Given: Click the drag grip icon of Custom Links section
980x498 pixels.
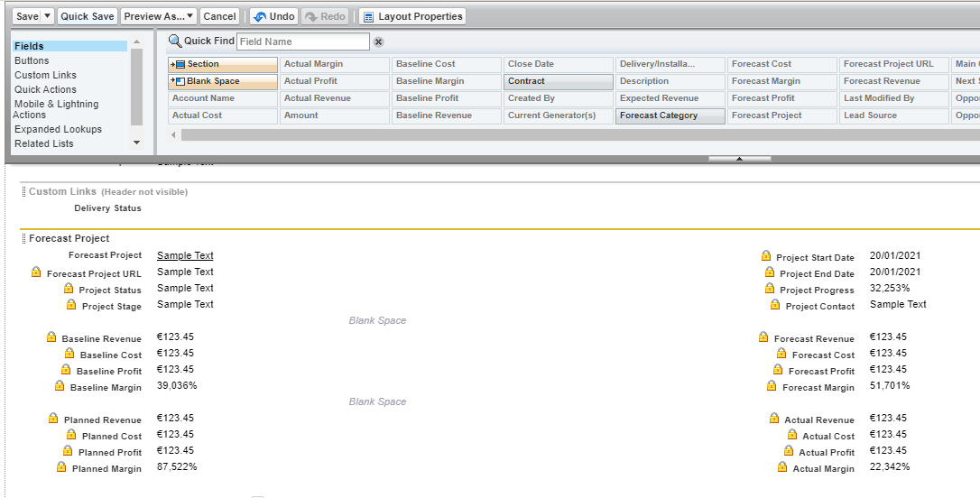Looking at the screenshot, I should tap(23, 192).
